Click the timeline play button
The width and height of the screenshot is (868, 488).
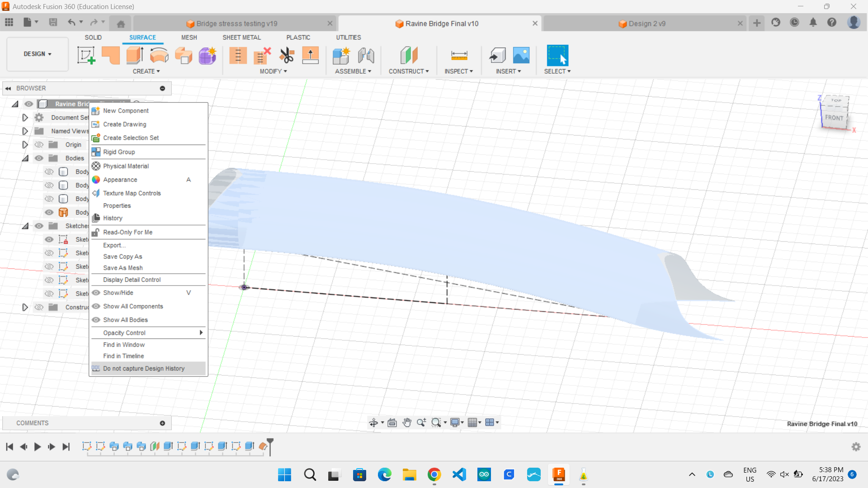[38, 447]
